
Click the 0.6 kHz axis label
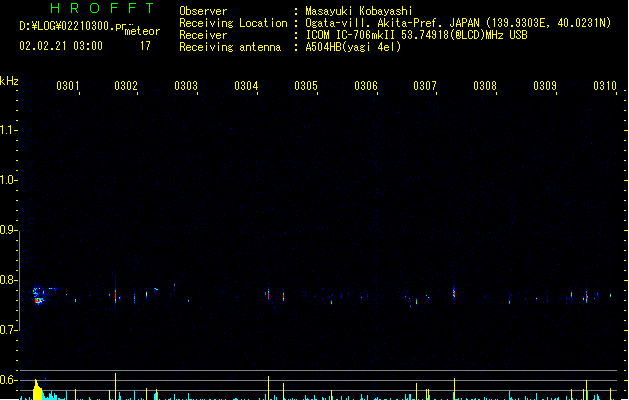[x=7, y=380]
